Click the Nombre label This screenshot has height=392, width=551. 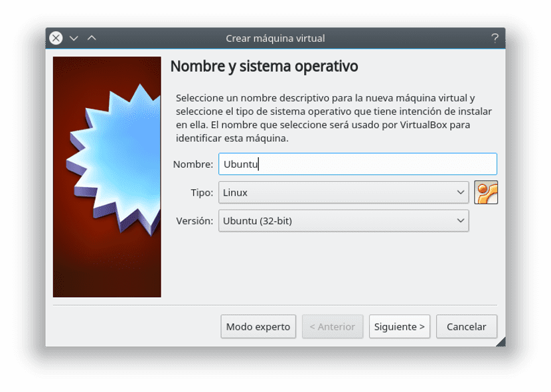click(193, 164)
